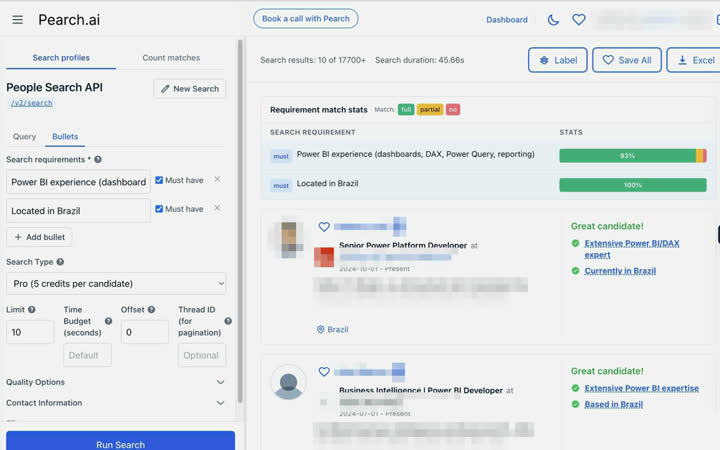Screen dimensions: 720x450
Task: Open the hamburger menu icon
Action: tap(17, 20)
